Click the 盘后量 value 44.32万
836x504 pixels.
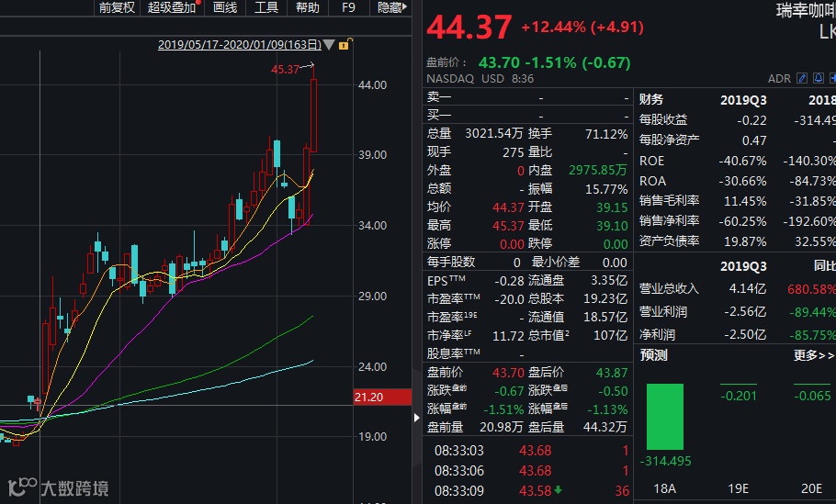605,427
